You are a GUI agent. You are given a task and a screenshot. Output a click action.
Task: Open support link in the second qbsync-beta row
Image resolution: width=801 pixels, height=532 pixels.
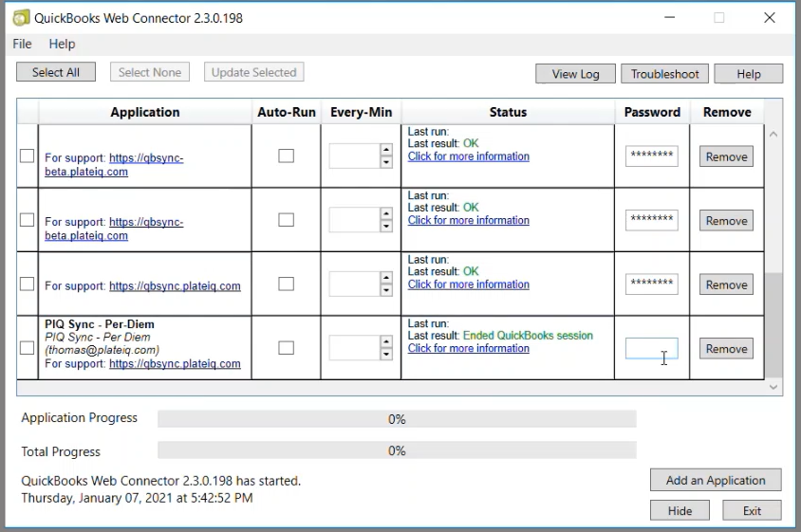point(114,229)
